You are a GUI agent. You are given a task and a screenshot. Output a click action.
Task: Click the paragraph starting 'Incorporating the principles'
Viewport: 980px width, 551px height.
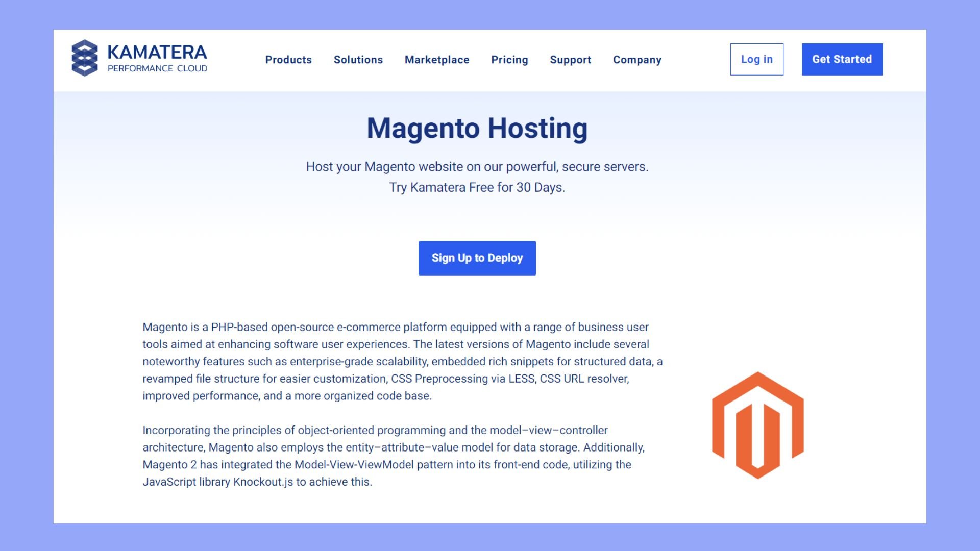tap(393, 456)
